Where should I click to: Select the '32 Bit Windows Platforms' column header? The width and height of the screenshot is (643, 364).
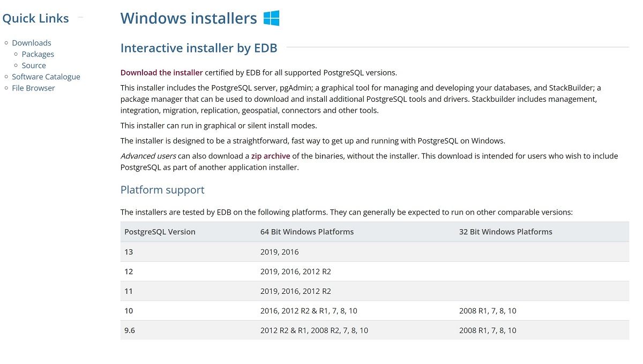pyautogui.click(x=505, y=232)
